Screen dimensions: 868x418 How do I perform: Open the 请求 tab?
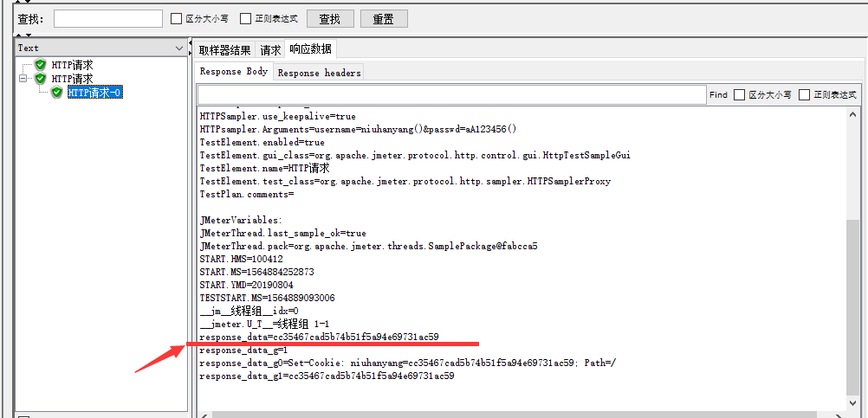[x=270, y=50]
